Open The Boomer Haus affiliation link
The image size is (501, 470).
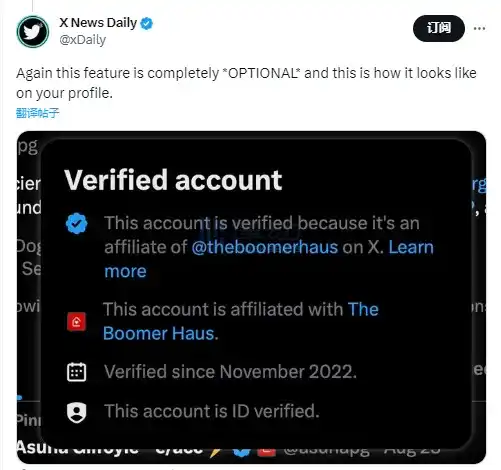coord(241,321)
